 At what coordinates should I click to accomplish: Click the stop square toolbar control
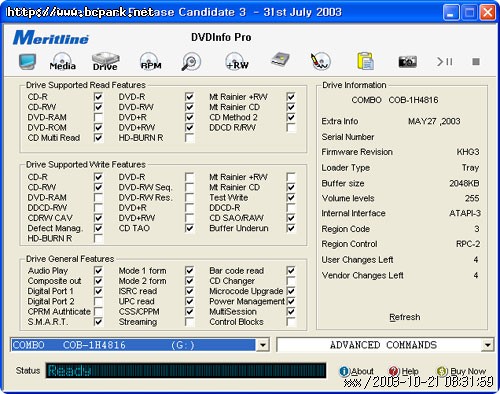[476, 62]
